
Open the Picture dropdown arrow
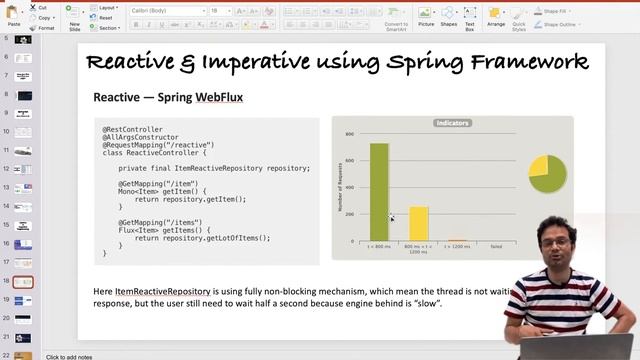coord(433,12)
